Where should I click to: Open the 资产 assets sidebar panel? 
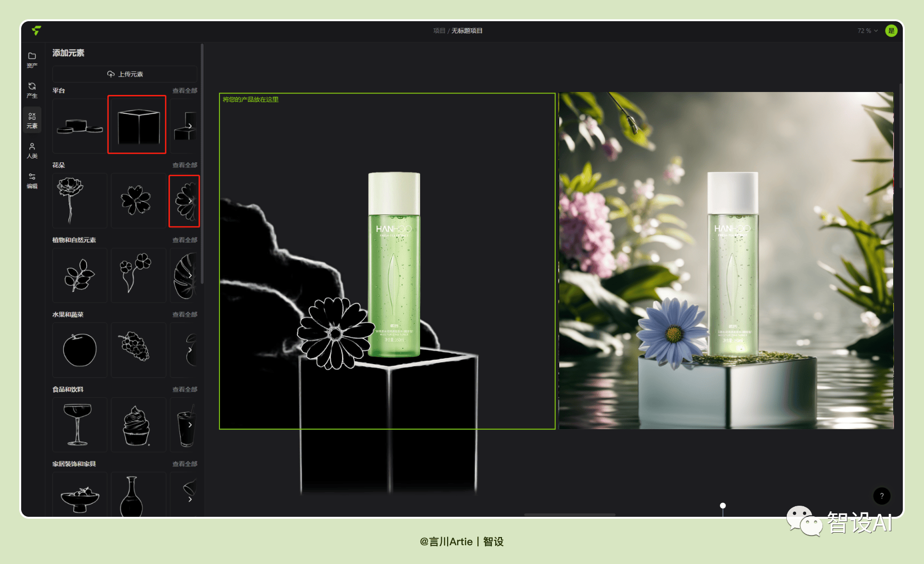pyautogui.click(x=32, y=60)
